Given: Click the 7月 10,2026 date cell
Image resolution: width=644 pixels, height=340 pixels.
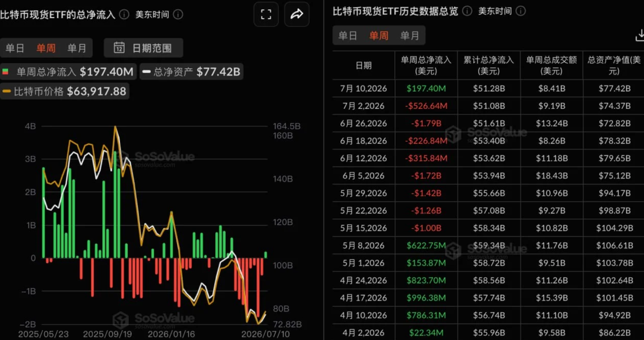Looking at the screenshot, I should click(363, 88).
